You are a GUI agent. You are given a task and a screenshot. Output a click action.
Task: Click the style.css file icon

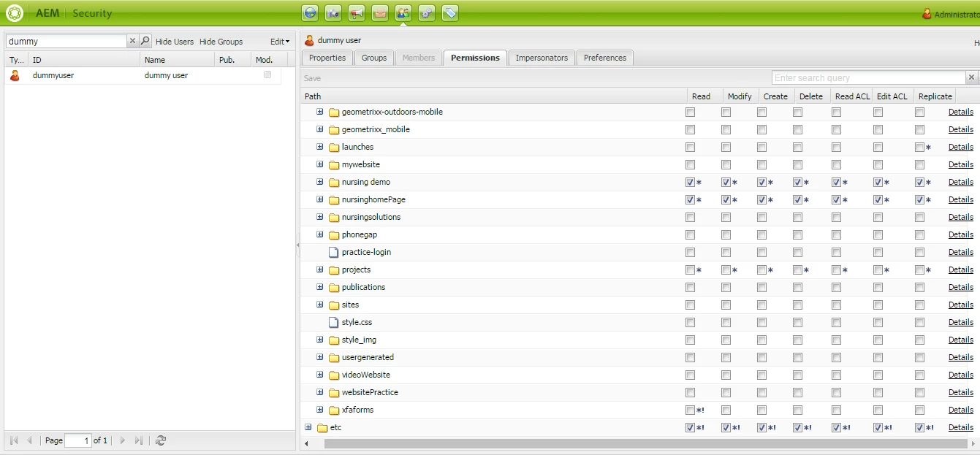pyautogui.click(x=334, y=322)
